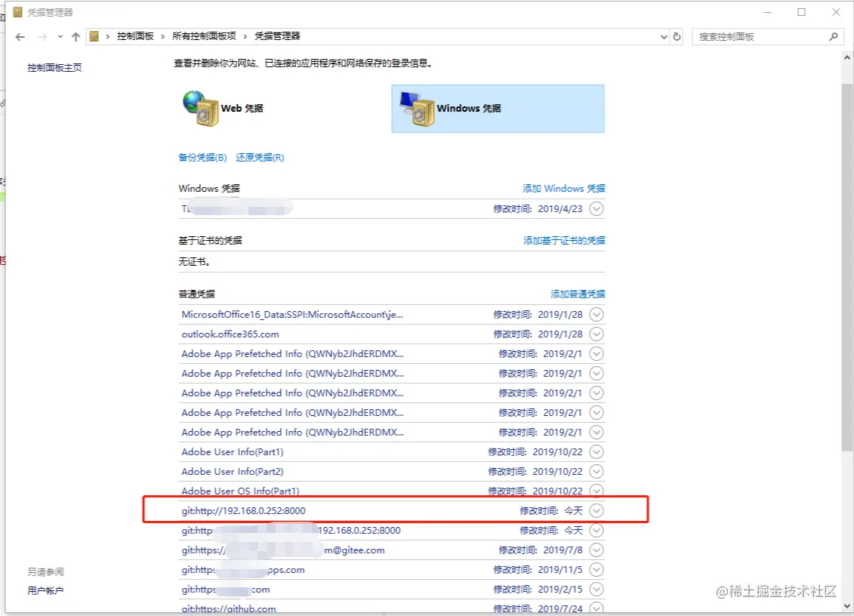This screenshot has height=616, width=854.
Task: Expand outlook.office365.com credential chevron
Action: point(597,334)
